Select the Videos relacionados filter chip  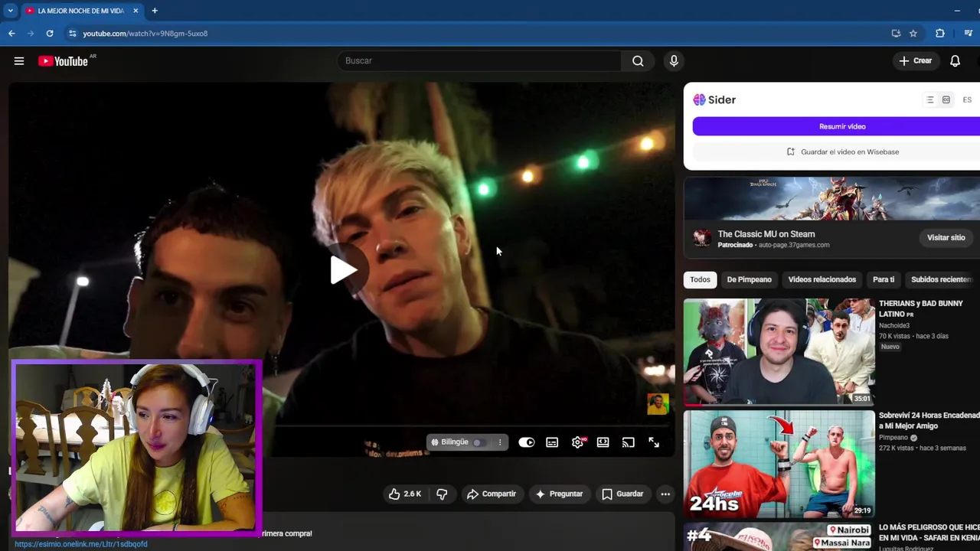[822, 279]
